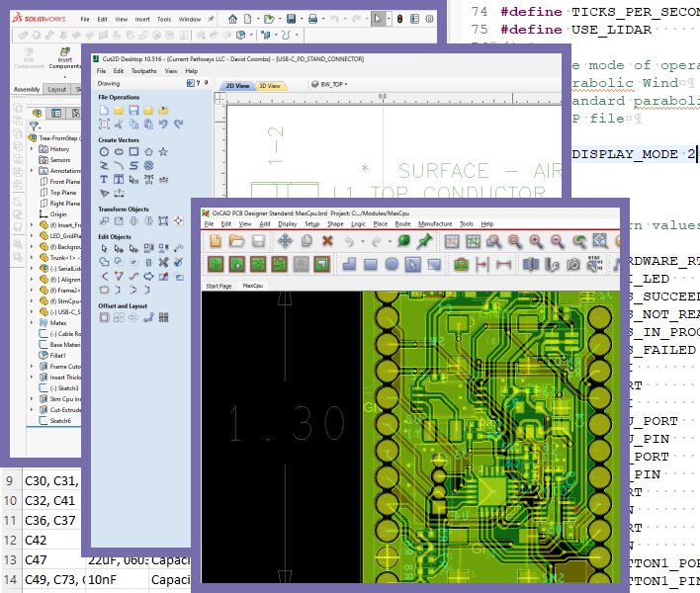This screenshot has width=700, height=593.
Task: Open the Manufacture menu in OrCAD
Action: tap(435, 224)
